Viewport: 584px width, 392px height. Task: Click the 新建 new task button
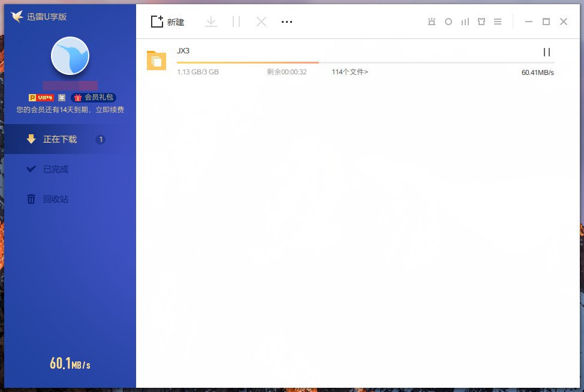[x=167, y=22]
